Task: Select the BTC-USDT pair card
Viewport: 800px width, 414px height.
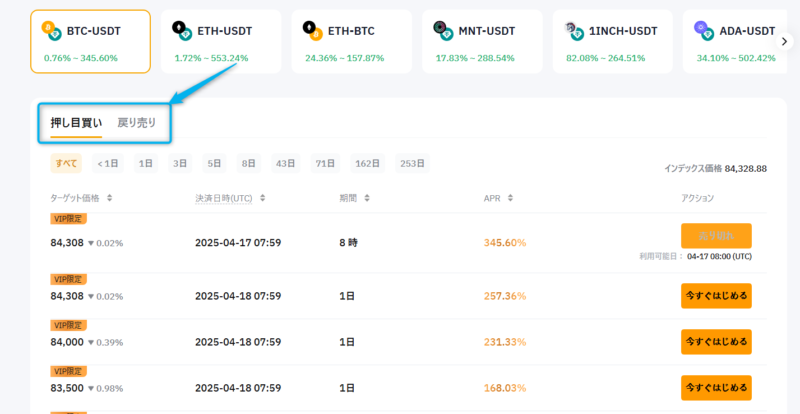Action: 90,41
